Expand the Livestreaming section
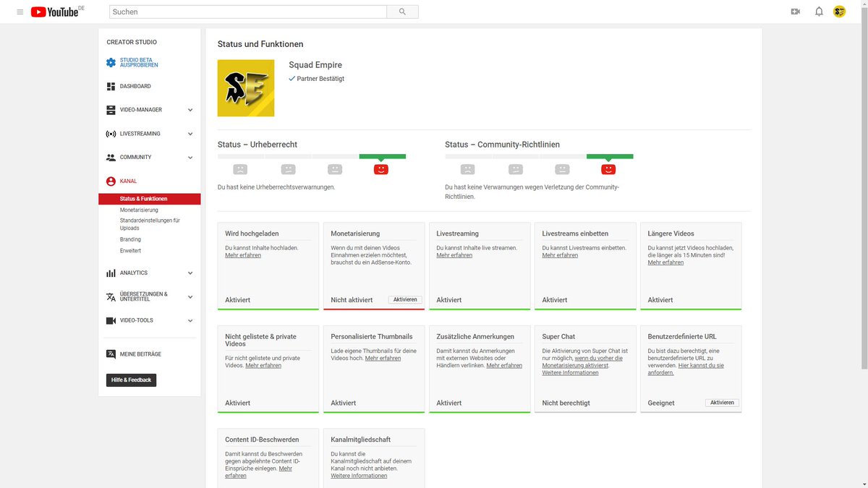This screenshot has height=488, width=868. coord(190,134)
